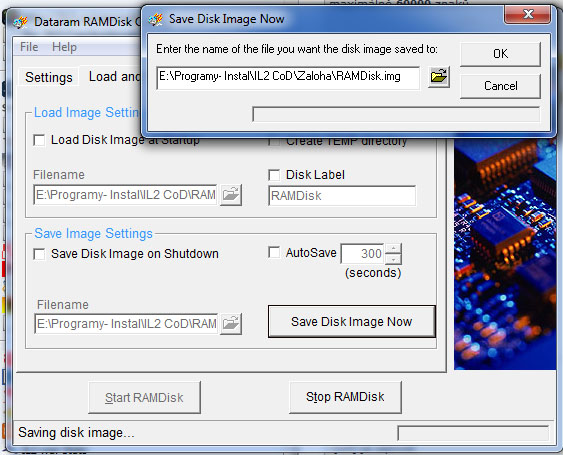
Task: Increase AutoSave seconds with up arrow
Action: 394,249
